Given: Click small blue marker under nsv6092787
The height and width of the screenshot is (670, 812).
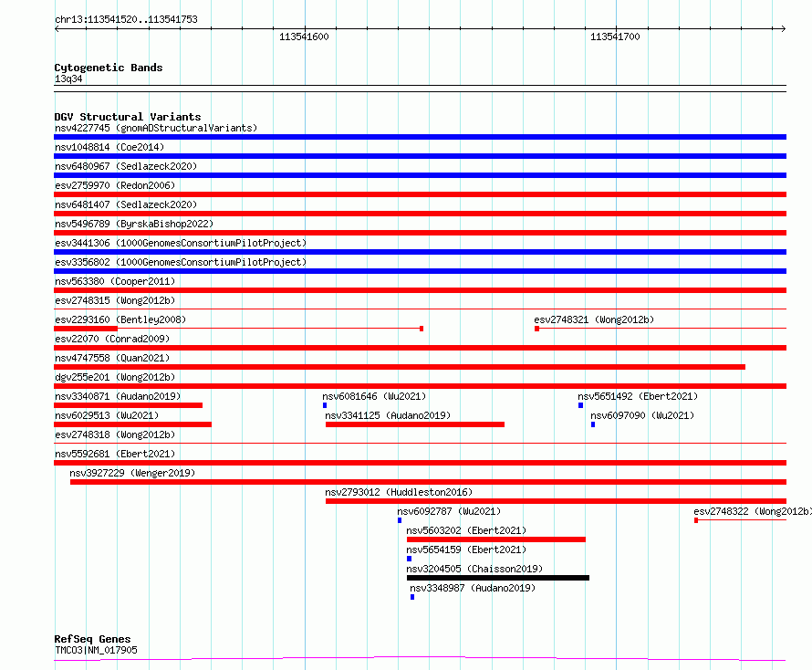Looking at the screenshot, I should pyautogui.click(x=400, y=520).
